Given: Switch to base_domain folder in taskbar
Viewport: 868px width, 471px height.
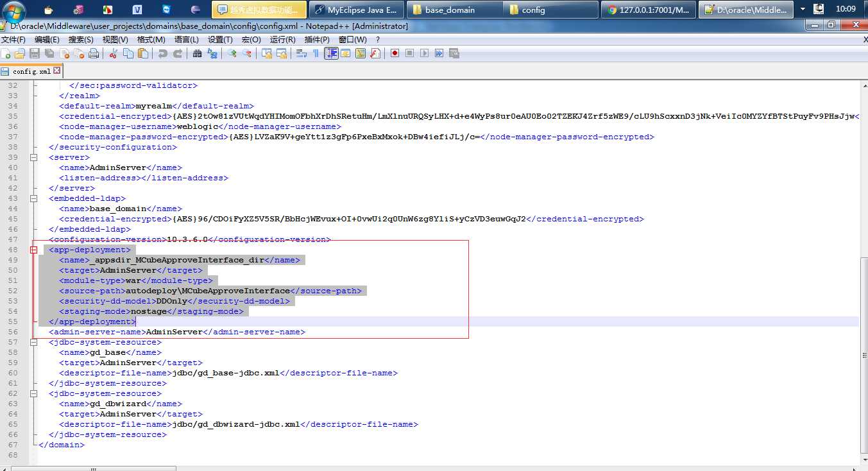Looking at the screenshot, I should 454,10.
